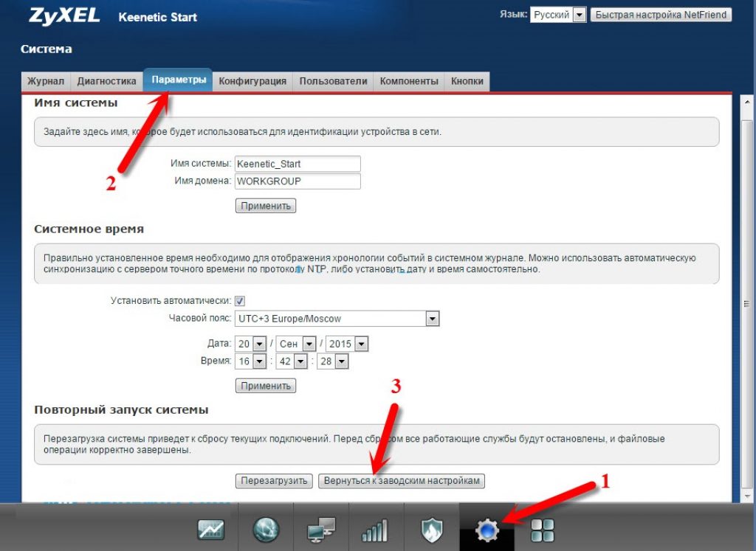
Task: Focus the Имя домена input field
Action: [298, 181]
